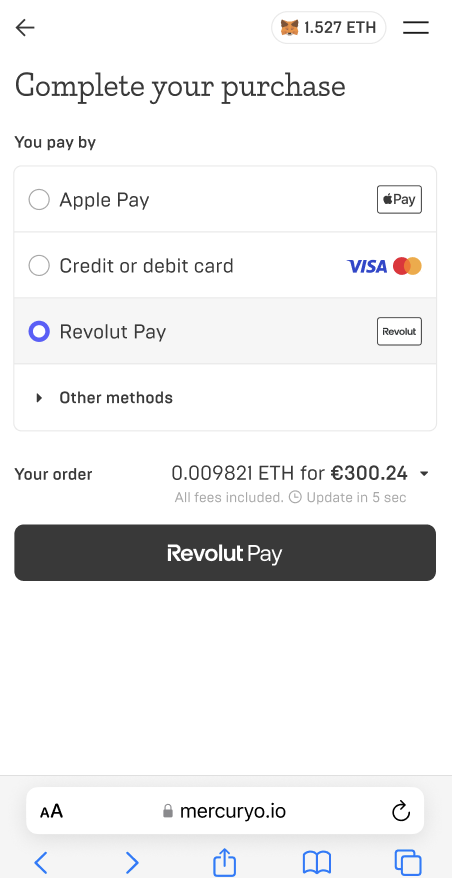452x878 pixels.
Task: Select Credit or debit card radio button
Action: pyautogui.click(x=39, y=265)
